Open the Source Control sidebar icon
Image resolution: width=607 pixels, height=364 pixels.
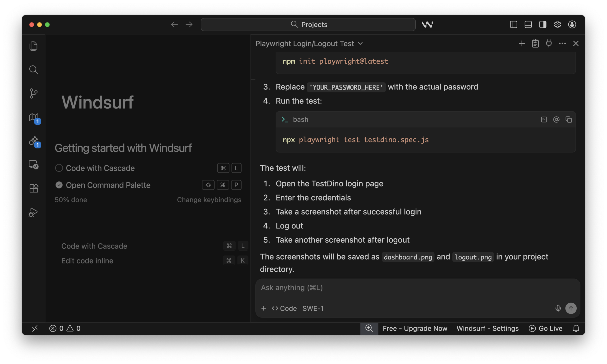tap(33, 93)
